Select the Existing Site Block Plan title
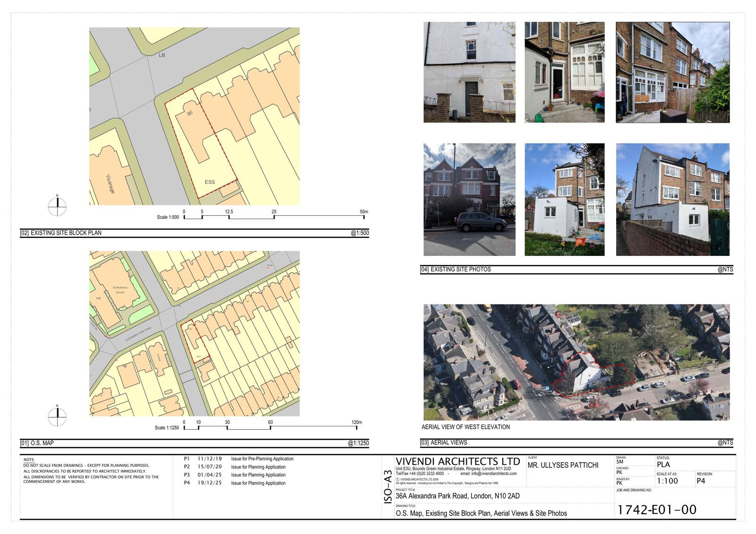The width and height of the screenshot is (756, 534). coord(66,233)
